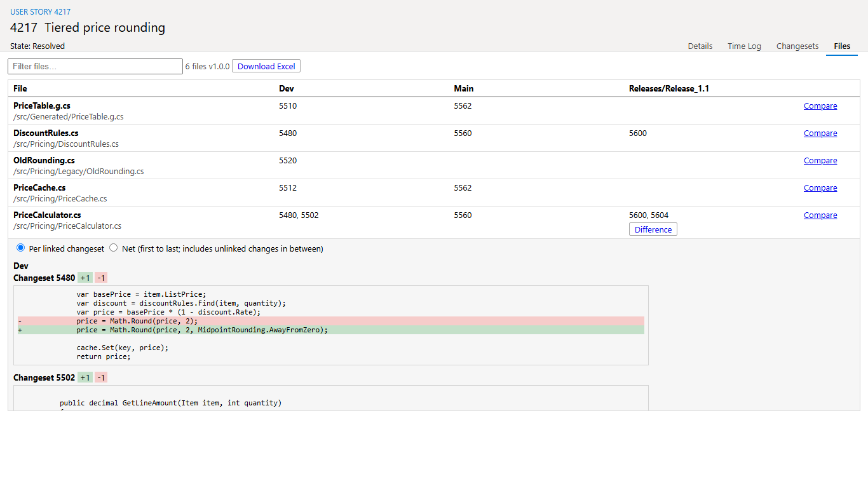This screenshot has height=488, width=868.
Task: Click the Releases/Release_1.1 column header
Action: [x=669, y=88]
